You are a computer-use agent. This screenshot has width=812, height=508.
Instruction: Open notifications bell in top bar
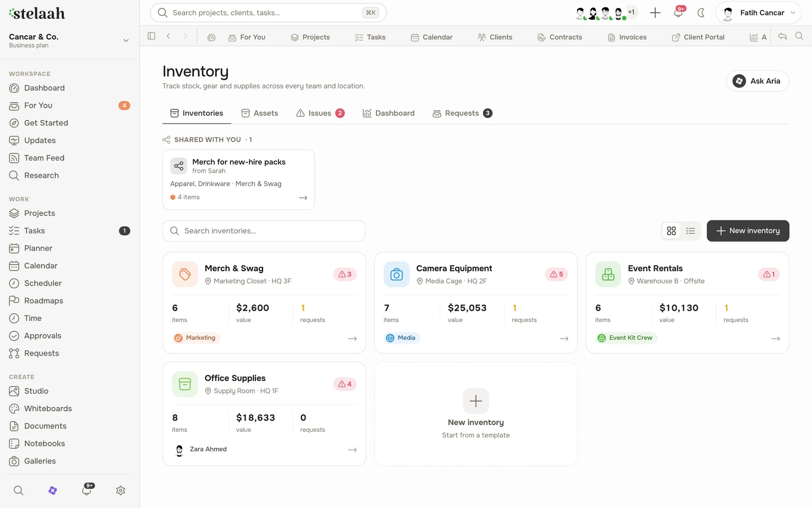(678, 13)
